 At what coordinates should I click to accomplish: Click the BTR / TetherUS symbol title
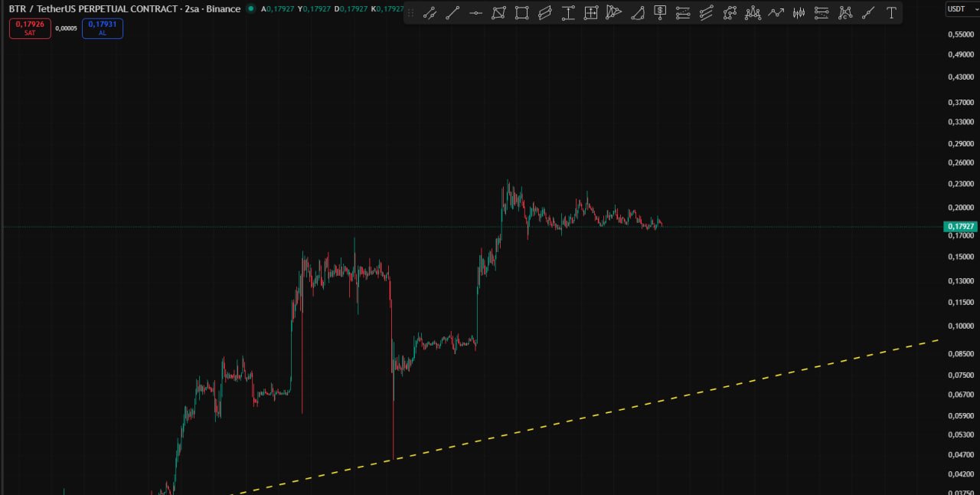click(x=93, y=9)
